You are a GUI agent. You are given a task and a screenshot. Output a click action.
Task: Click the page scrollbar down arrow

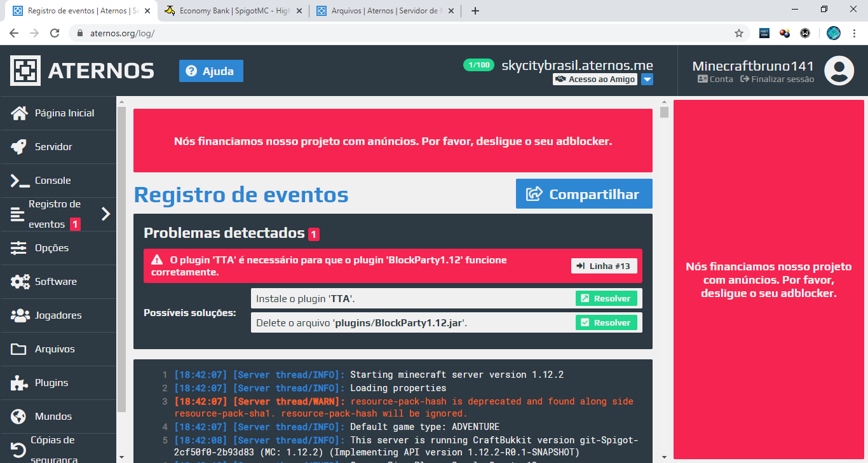665,457
